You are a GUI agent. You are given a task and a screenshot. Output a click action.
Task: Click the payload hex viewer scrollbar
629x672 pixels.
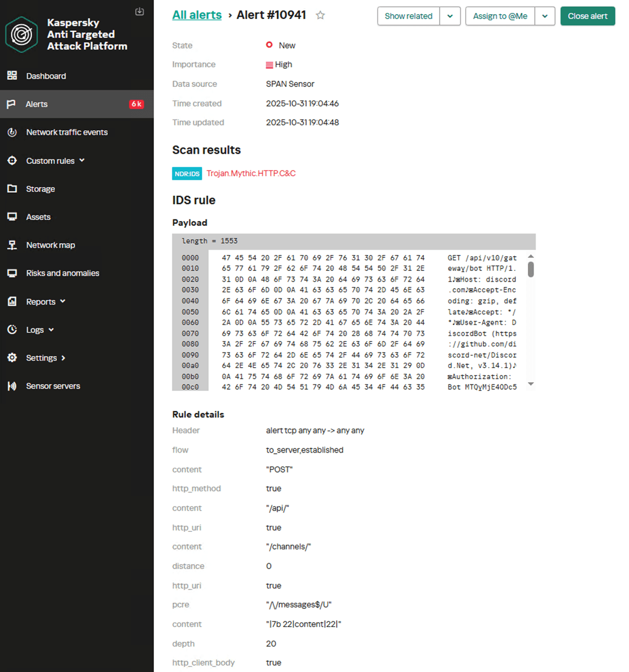coord(531,270)
